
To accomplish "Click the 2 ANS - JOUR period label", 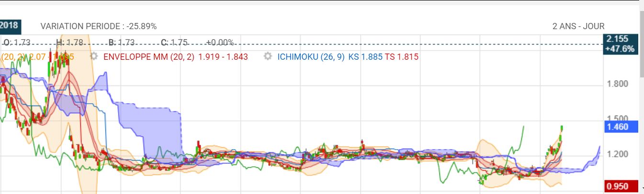I will 578,26.
